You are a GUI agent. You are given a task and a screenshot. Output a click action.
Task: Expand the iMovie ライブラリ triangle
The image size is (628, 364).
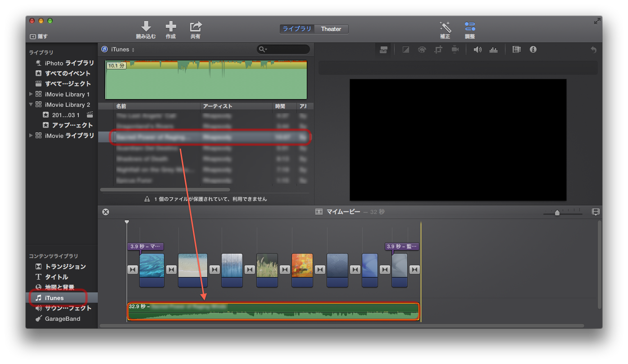click(31, 136)
